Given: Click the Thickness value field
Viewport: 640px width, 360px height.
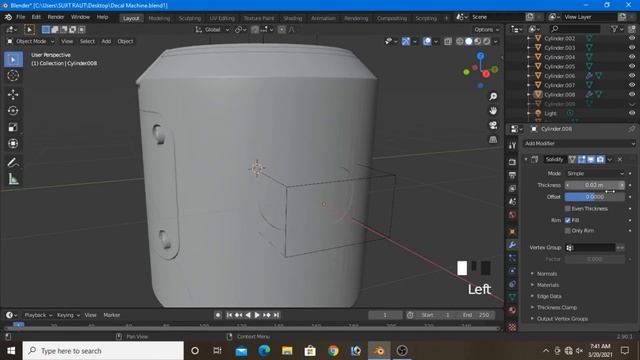Looking at the screenshot, I should coord(595,185).
